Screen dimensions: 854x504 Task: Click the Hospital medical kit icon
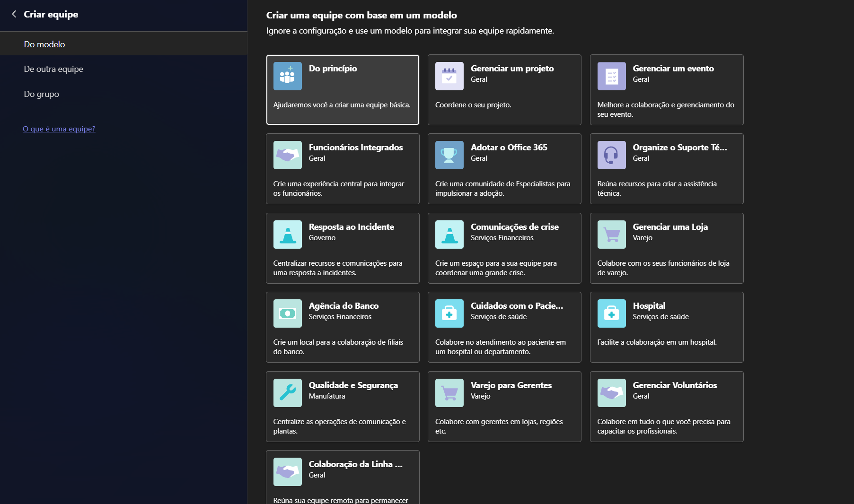pos(611,313)
